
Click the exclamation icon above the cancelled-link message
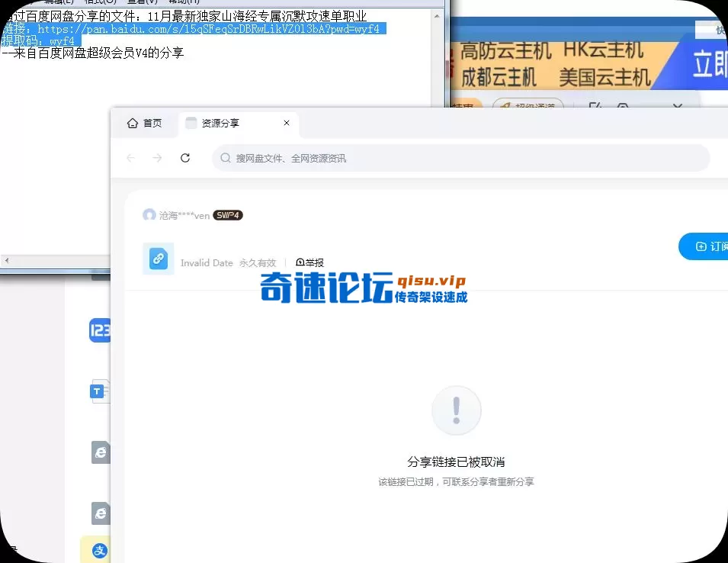(x=456, y=410)
